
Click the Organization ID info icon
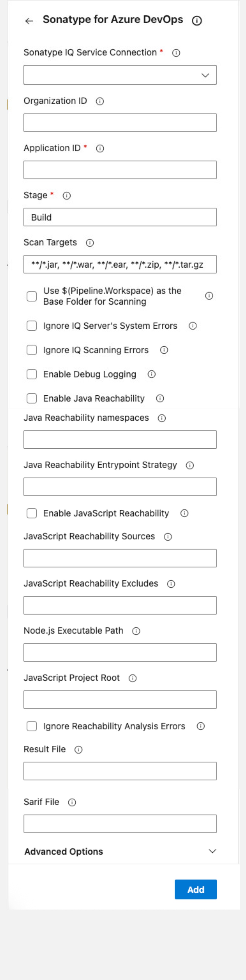click(x=100, y=101)
